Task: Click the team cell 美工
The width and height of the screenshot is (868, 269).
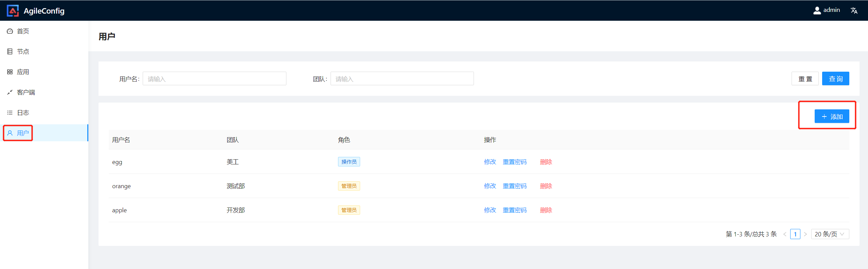Action: (233, 162)
